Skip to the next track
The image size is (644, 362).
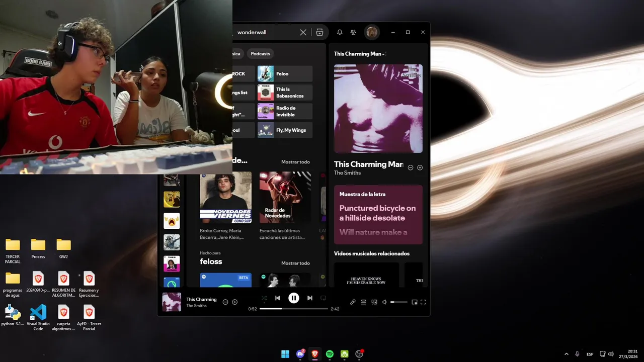(x=310, y=298)
